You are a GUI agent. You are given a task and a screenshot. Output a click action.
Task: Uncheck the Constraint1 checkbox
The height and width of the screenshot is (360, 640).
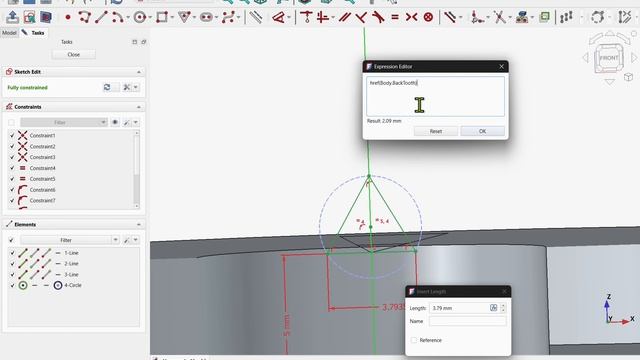point(12,136)
